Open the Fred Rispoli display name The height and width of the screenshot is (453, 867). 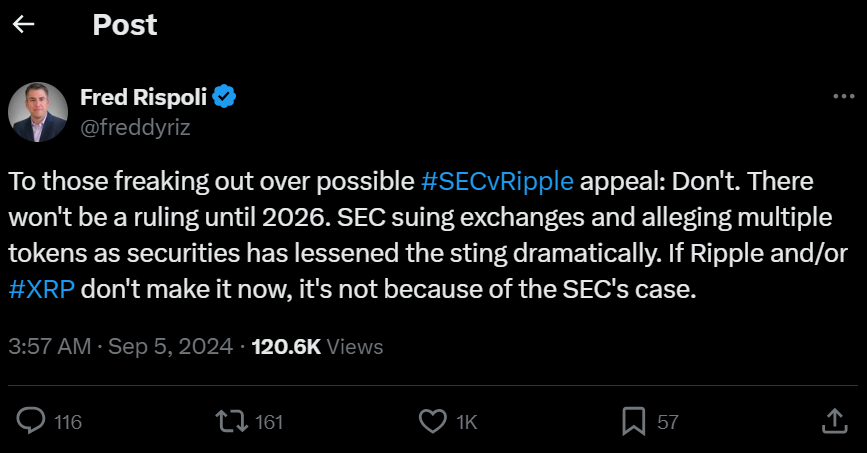142,97
